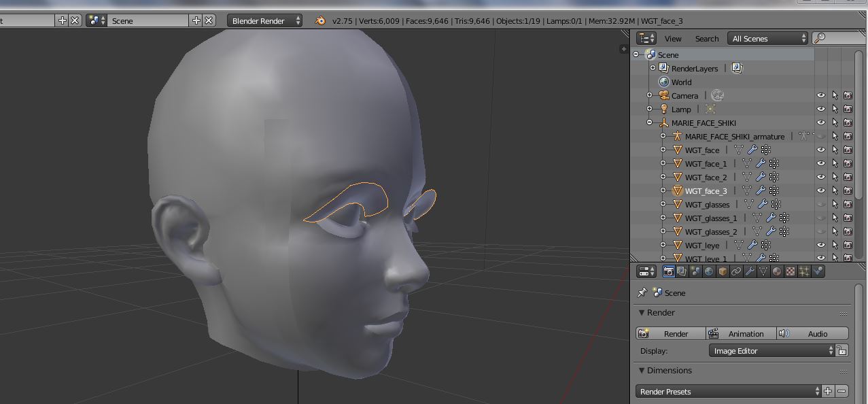The width and height of the screenshot is (868, 404).
Task: Open the outliner View menu
Action: 673,39
